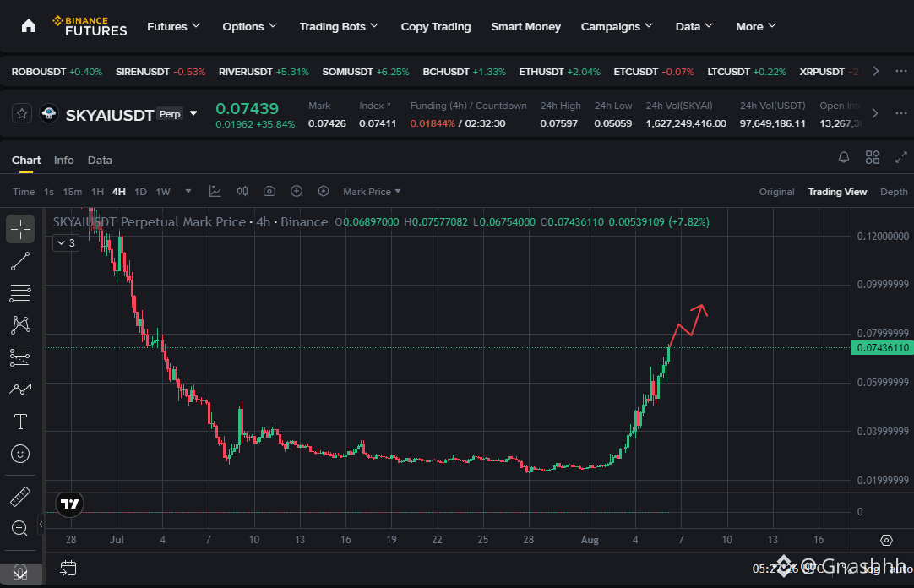This screenshot has height=588, width=914.
Task: Select the 1D timeframe interval
Action: (x=140, y=192)
